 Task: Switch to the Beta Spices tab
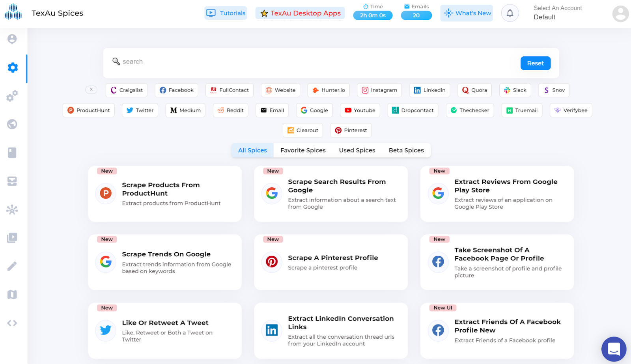(406, 150)
